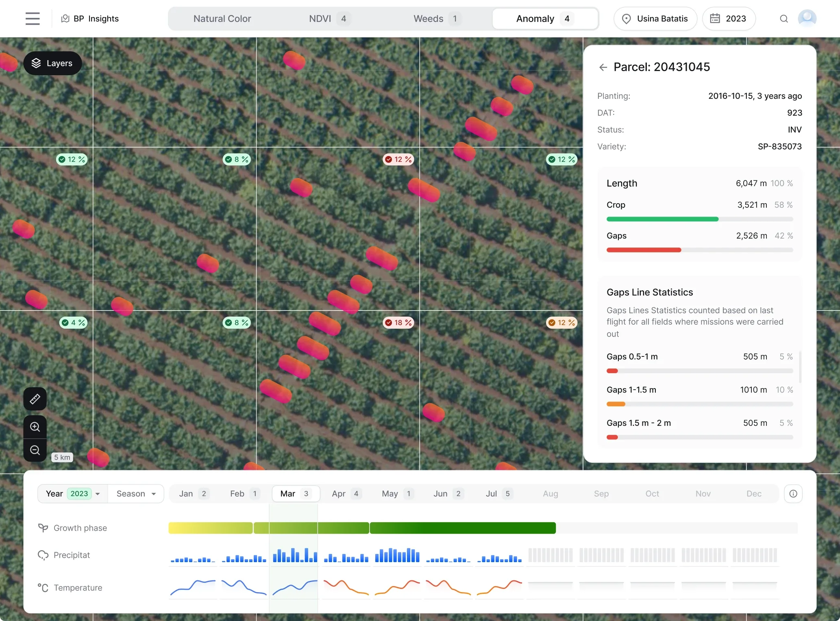The height and width of the screenshot is (621, 840).
Task: Select the measurement ruler tool
Action: pos(35,399)
